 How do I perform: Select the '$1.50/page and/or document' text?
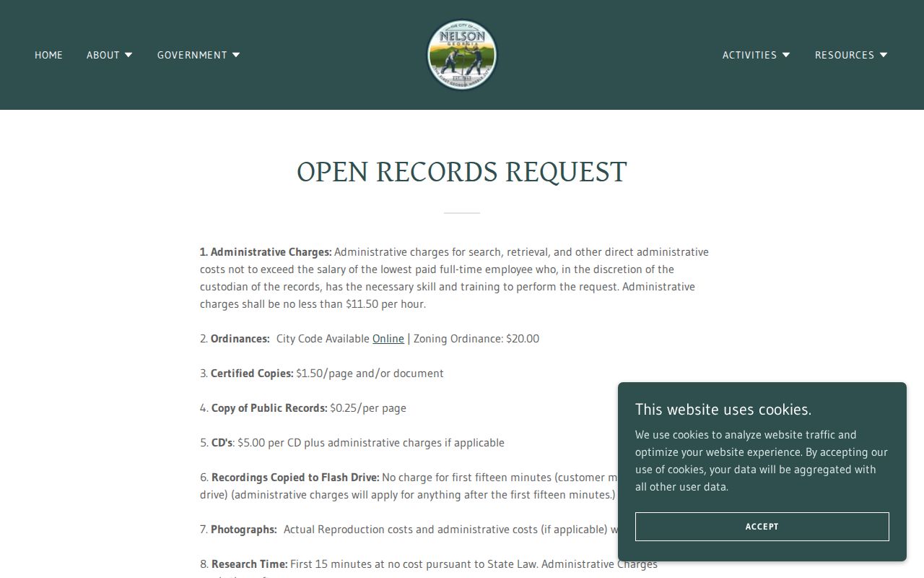click(x=370, y=374)
